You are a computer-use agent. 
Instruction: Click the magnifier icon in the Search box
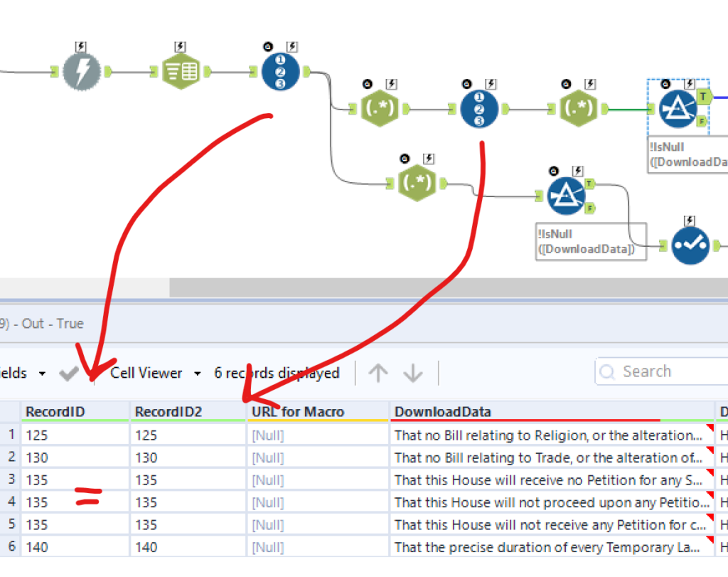tap(607, 372)
